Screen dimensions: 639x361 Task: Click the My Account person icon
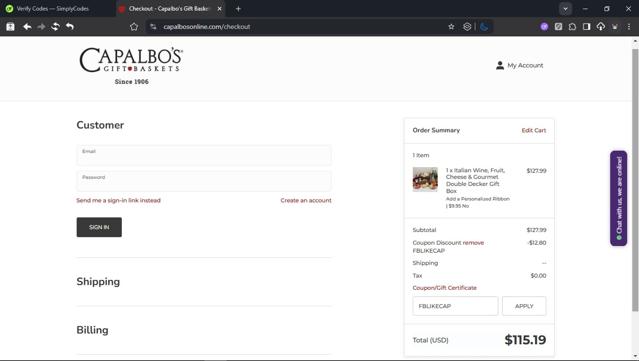pos(500,65)
